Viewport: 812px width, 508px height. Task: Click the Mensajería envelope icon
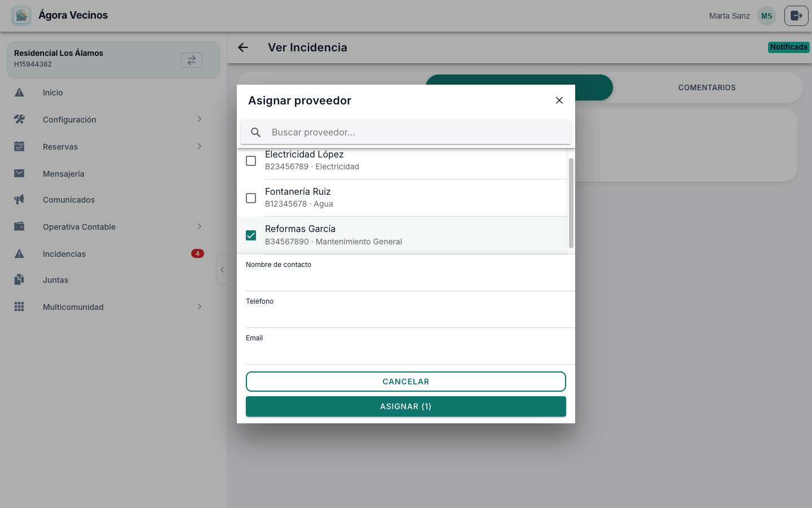coord(19,173)
